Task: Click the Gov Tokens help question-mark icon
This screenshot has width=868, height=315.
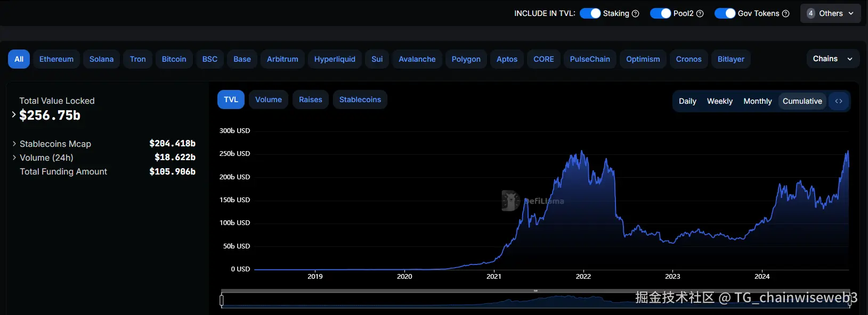Action: click(x=785, y=14)
